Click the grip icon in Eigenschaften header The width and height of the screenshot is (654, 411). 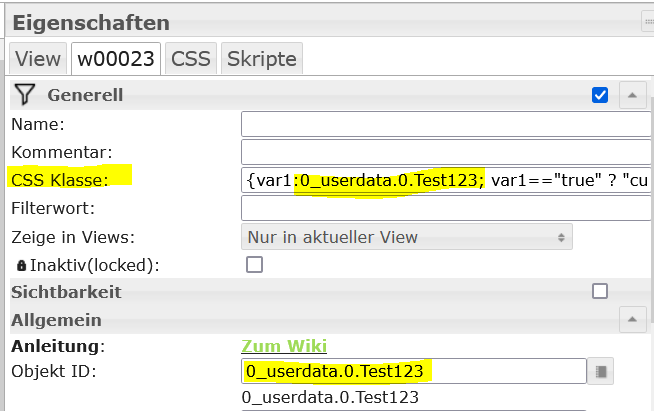pos(647,21)
